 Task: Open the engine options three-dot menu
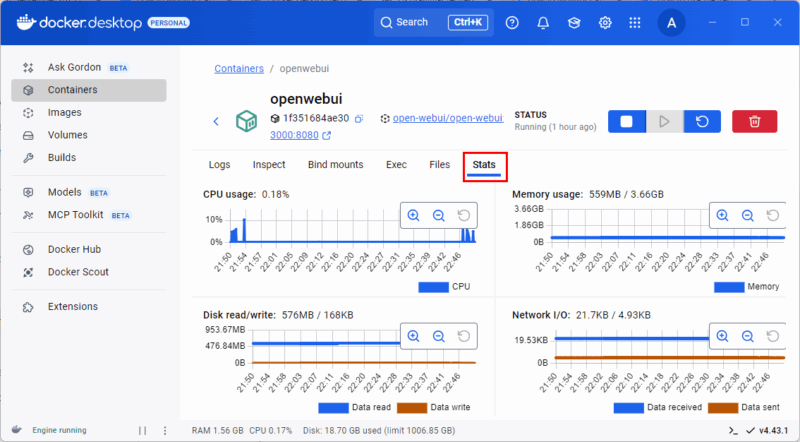(x=164, y=431)
